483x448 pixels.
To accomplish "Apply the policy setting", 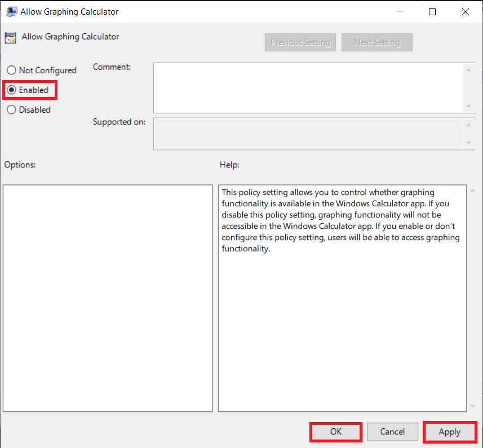I will [x=449, y=432].
